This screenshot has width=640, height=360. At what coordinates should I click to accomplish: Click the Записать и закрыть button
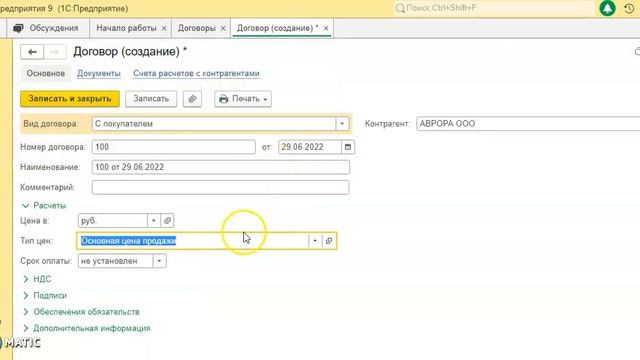click(x=70, y=99)
